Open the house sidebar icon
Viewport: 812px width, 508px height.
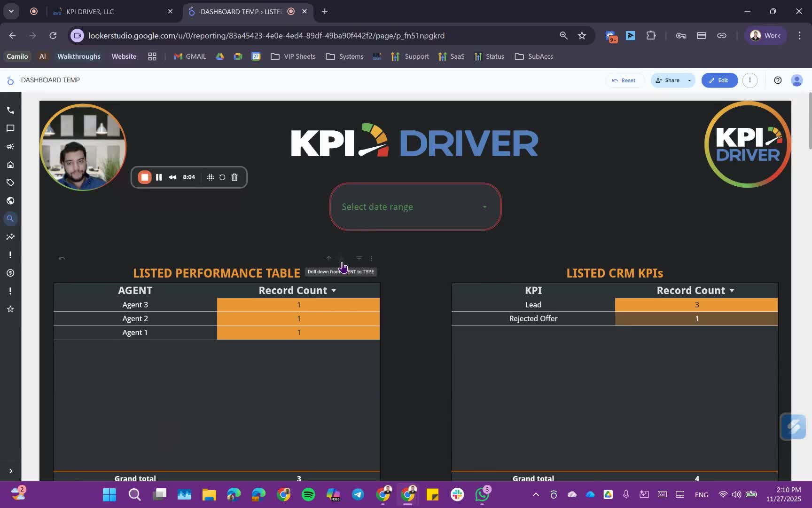(10, 165)
